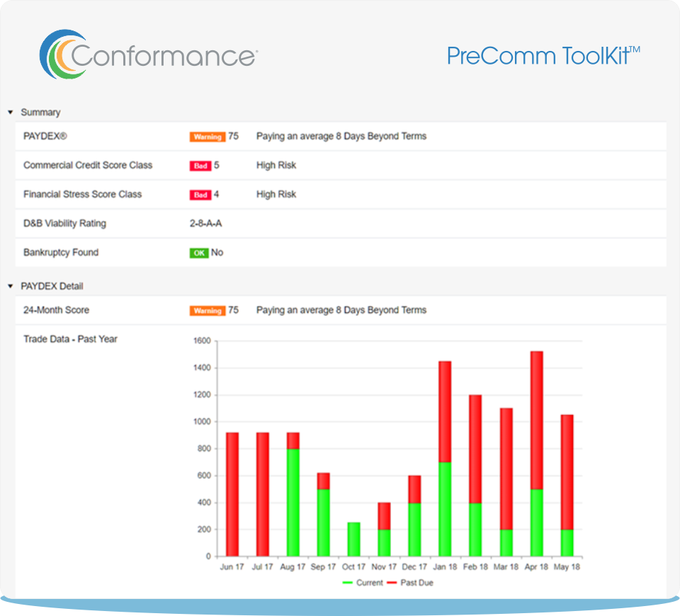This screenshot has width=680, height=616.
Task: Toggle the Past Due series in chart legend
Action: point(410,583)
